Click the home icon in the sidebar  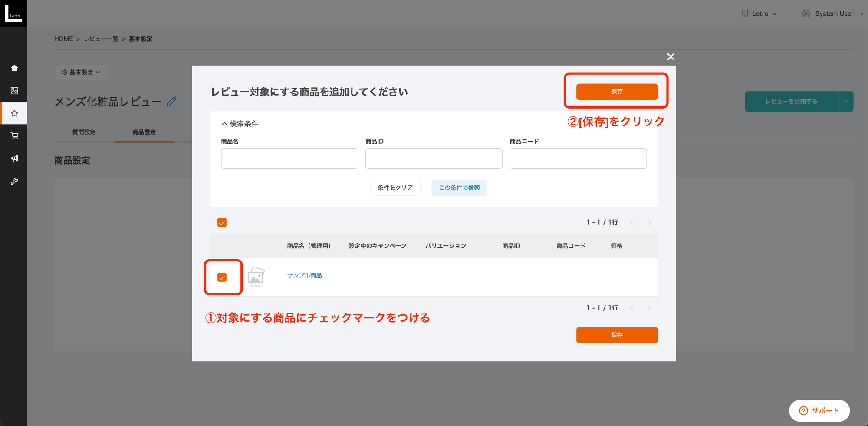(x=14, y=68)
